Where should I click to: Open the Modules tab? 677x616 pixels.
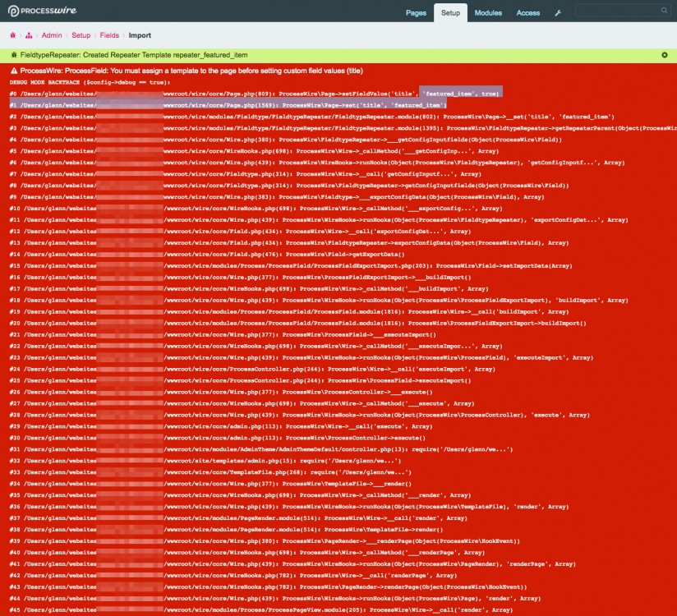488,13
